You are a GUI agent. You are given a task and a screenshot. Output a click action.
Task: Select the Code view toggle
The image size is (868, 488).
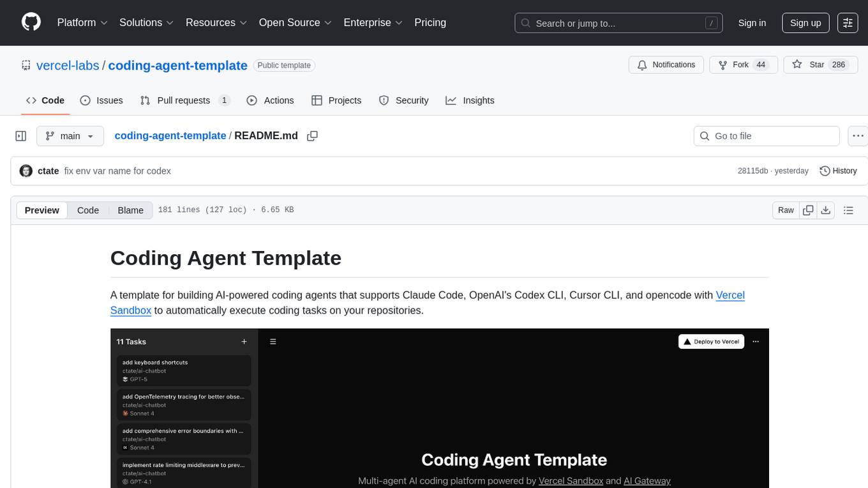tap(88, 210)
